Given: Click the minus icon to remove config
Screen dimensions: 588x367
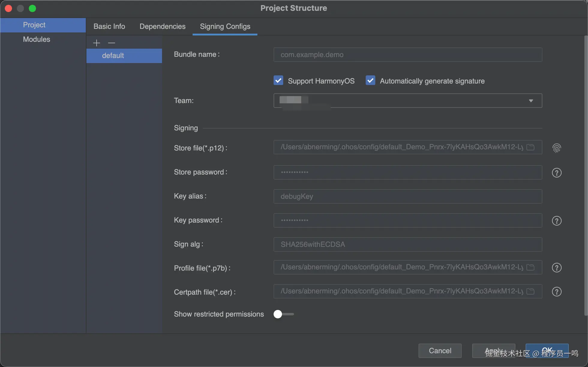Looking at the screenshot, I should pyautogui.click(x=111, y=43).
